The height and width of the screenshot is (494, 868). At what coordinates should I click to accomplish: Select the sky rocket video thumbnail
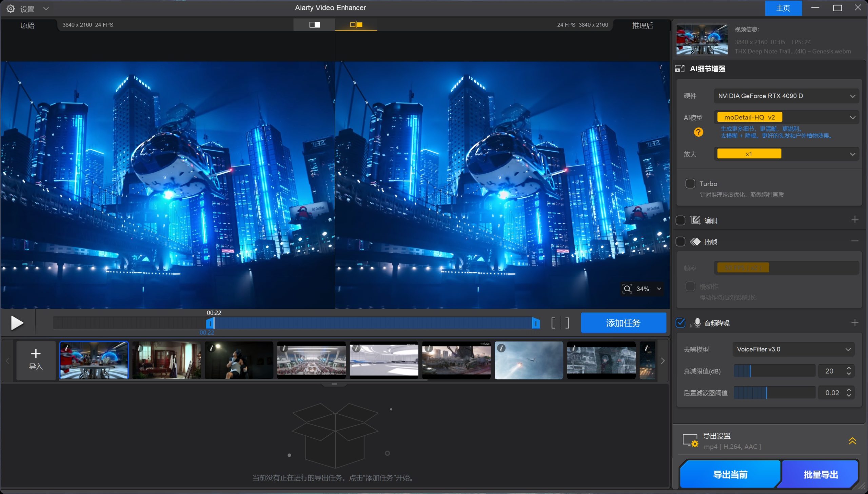tap(529, 360)
